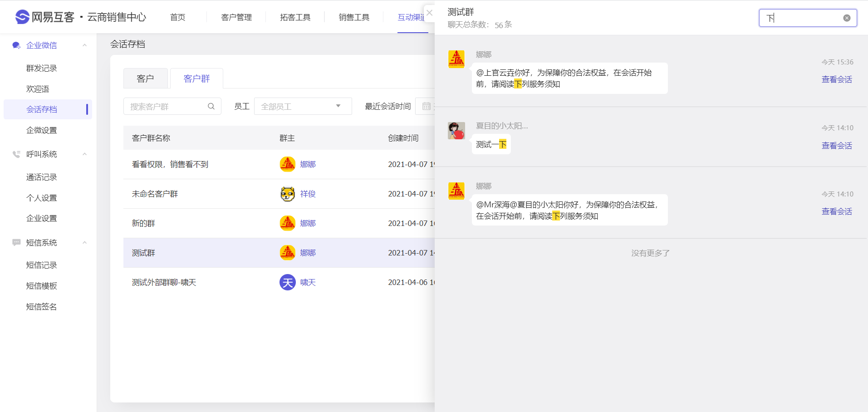The height and width of the screenshot is (412, 868).
Task: Close the 测试群 chat detail panel
Action: [429, 13]
